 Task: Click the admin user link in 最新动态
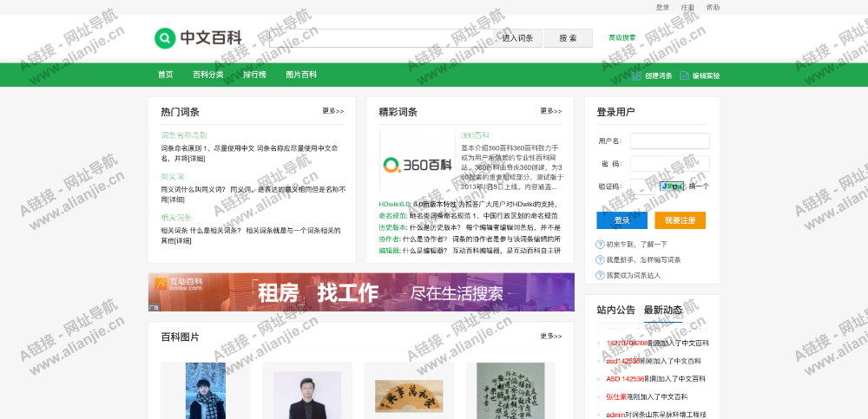(615, 415)
